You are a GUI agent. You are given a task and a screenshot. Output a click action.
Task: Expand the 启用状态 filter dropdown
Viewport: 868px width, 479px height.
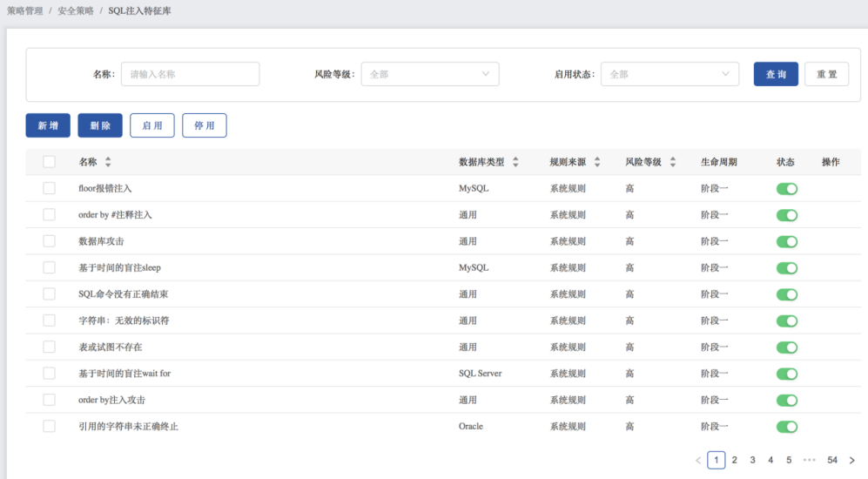click(670, 74)
